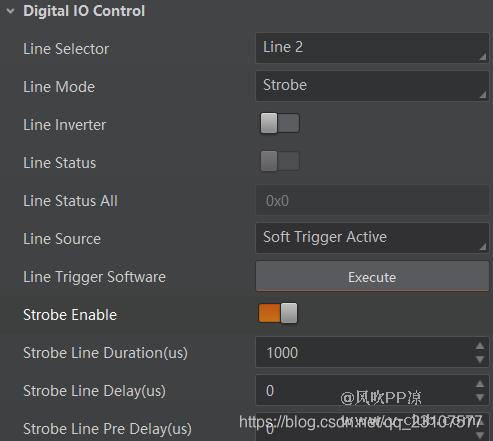Decrease Strobe Line Pre Delay with down arrow

coord(480,435)
